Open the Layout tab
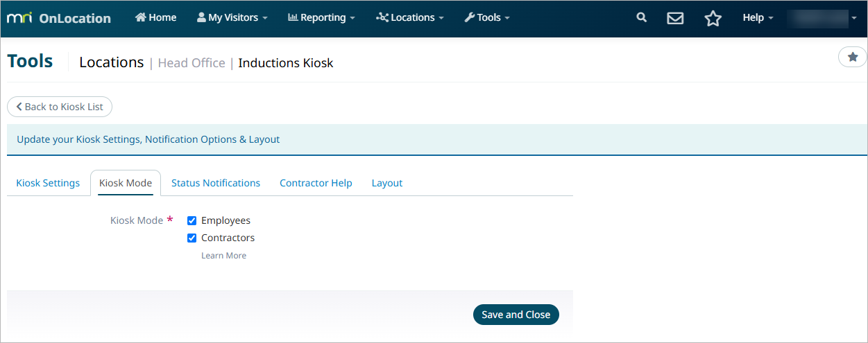Image resolution: width=868 pixels, height=343 pixels. coord(387,183)
